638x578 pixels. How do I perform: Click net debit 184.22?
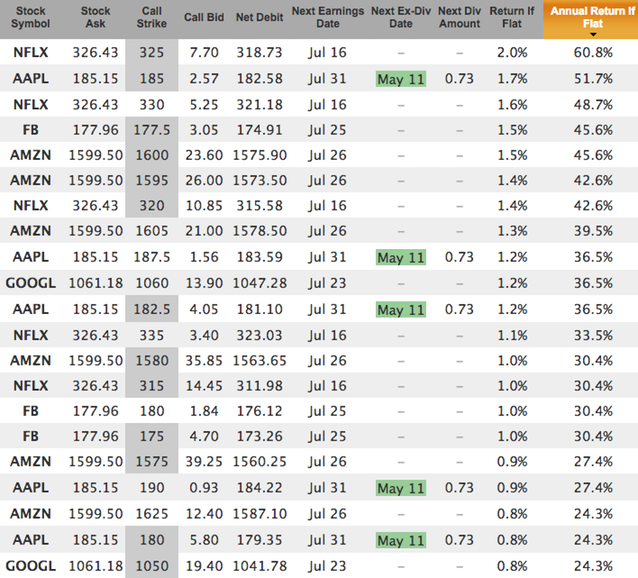pyautogui.click(x=260, y=487)
